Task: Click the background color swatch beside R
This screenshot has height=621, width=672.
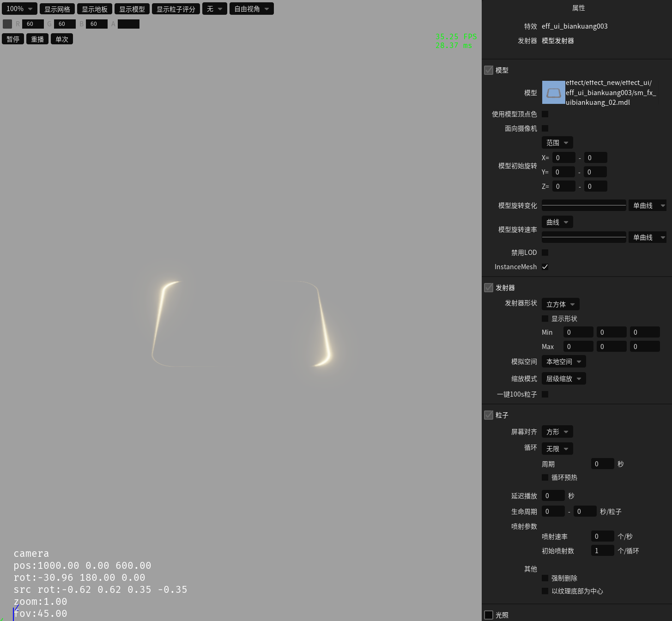Action: click(7, 24)
